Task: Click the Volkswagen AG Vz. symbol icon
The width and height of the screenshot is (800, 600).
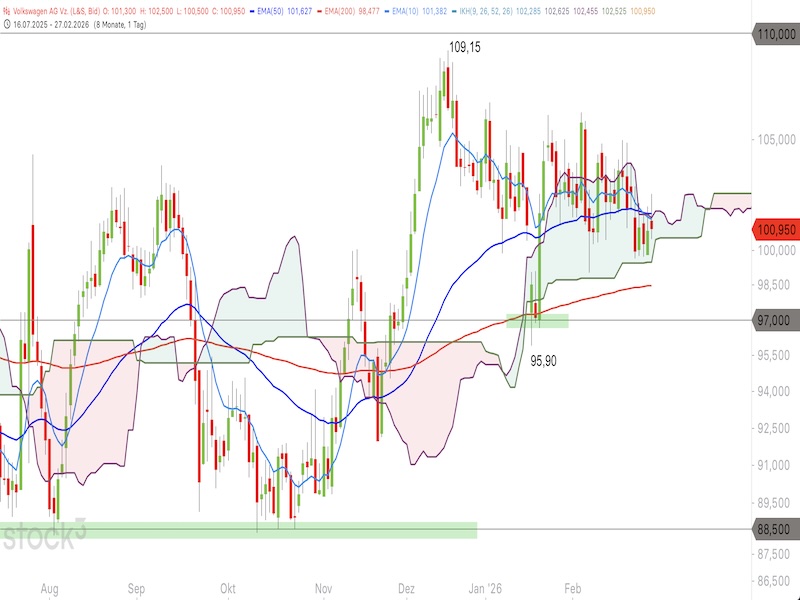Action: (6, 9)
